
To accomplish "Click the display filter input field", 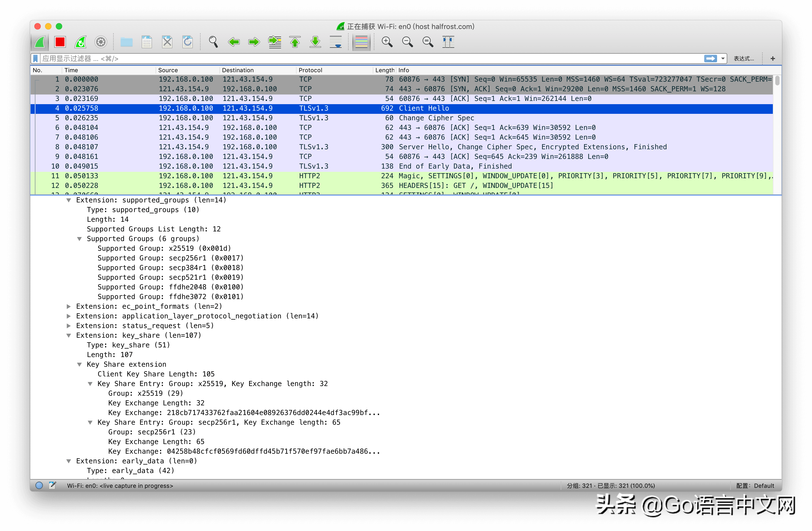I will (x=341, y=59).
